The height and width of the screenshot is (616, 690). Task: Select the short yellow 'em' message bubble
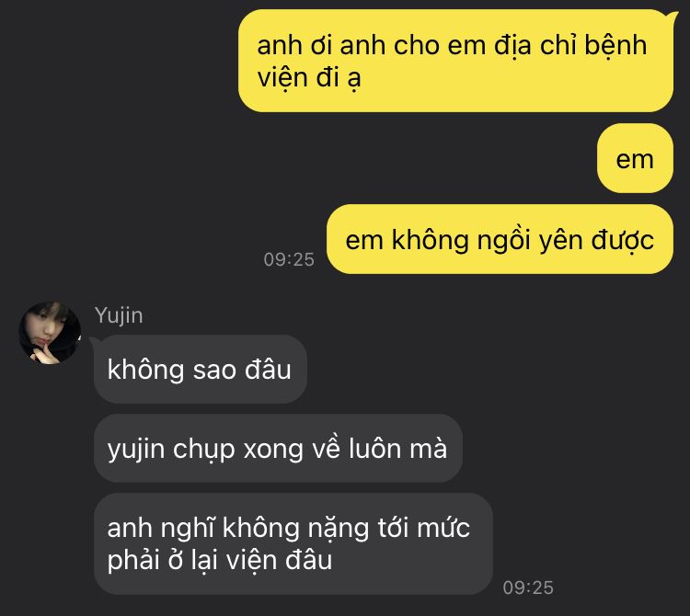coord(635,158)
